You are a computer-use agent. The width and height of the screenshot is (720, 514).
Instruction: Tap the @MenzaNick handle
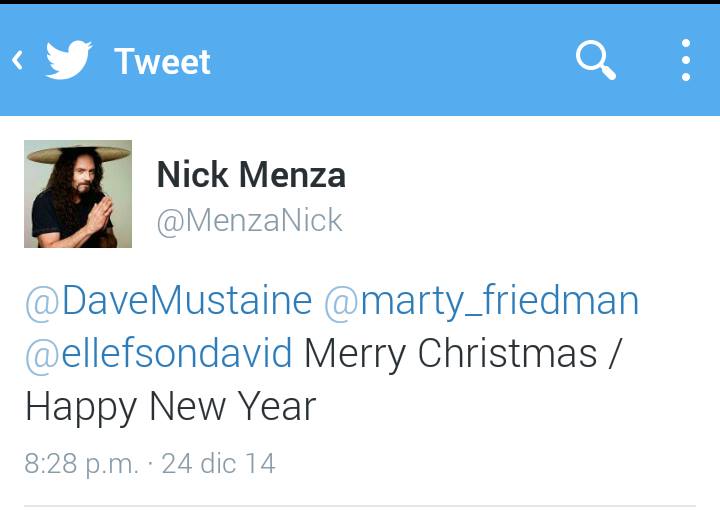click(249, 221)
